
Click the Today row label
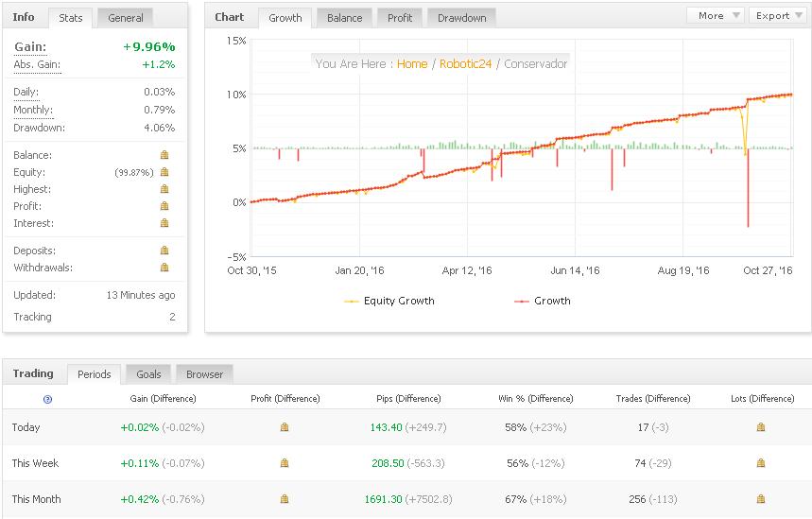pyautogui.click(x=26, y=427)
